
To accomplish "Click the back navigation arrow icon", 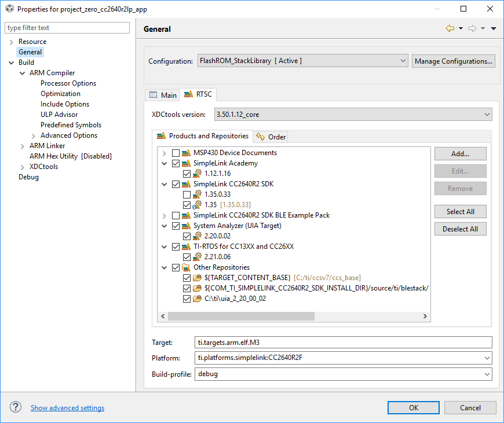I will [450, 28].
